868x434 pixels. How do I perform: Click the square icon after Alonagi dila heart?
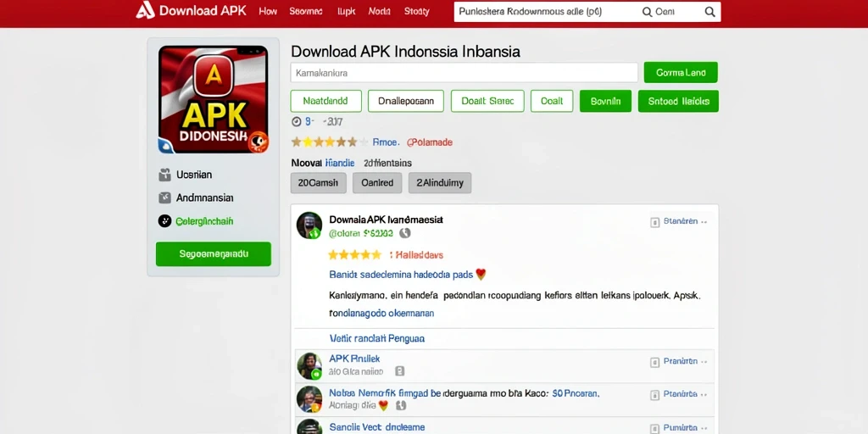pos(401,406)
